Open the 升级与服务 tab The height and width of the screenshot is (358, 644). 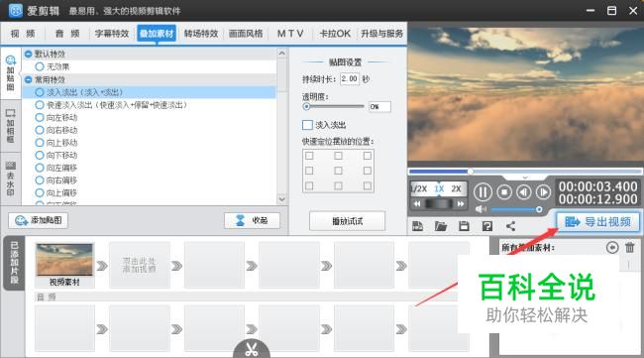[381, 34]
